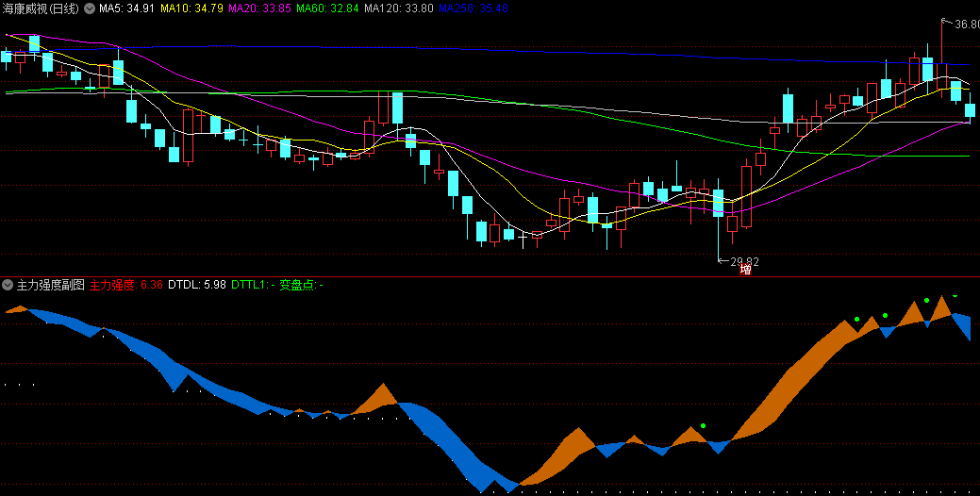Click the red 主力强度: 6.36 value
Image resolution: width=980 pixels, height=496 pixels.
[x=125, y=285]
